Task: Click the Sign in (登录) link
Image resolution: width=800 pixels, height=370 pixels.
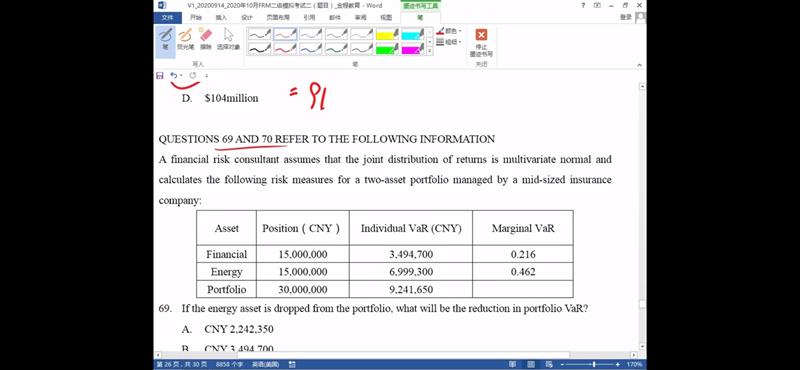Action: (x=626, y=17)
